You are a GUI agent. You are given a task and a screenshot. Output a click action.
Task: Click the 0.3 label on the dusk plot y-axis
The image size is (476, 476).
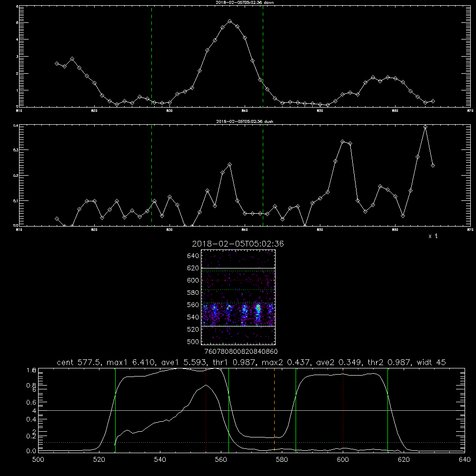(15, 150)
